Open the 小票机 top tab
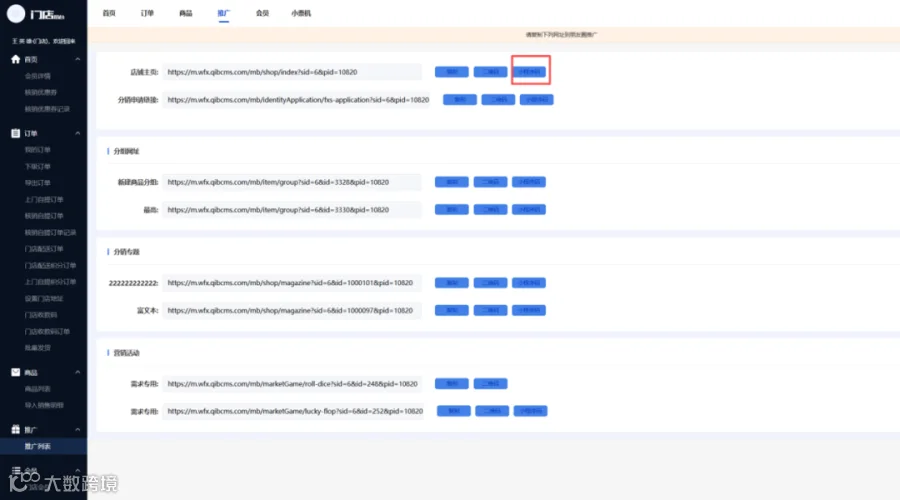The width and height of the screenshot is (900, 500). [x=301, y=13]
